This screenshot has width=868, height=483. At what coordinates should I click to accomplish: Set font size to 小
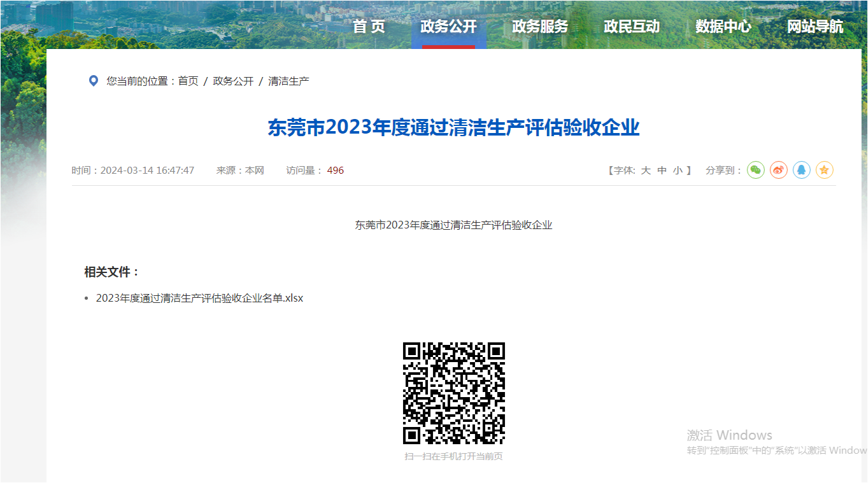point(678,171)
